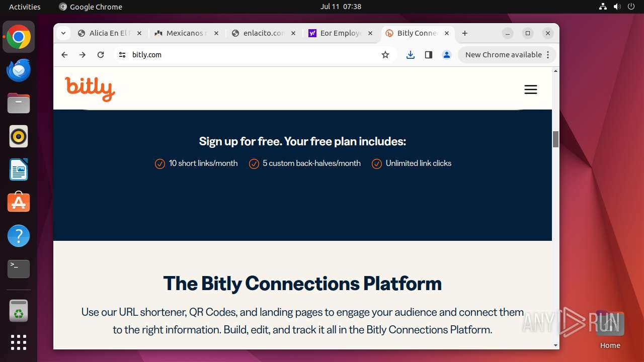
Task: Open Activities overview
Action: pyautogui.click(x=25, y=7)
